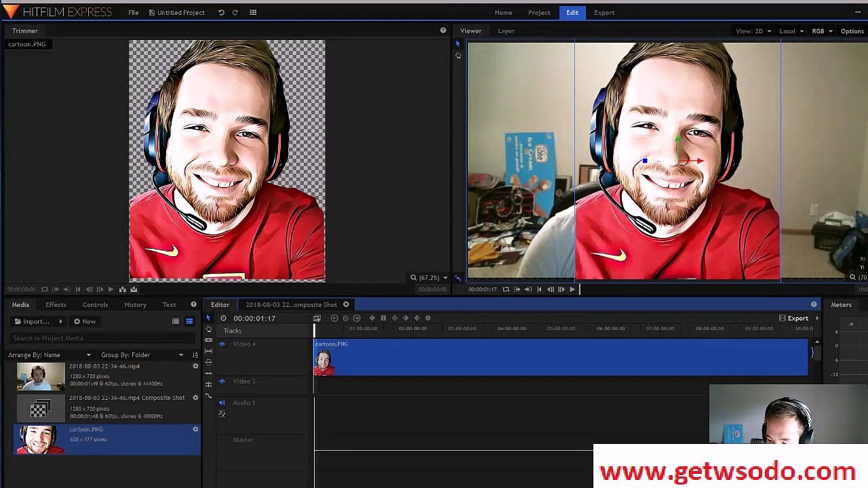Hide the Video 4 track
This screenshot has height=488, width=868.
[x=221, y=344]
